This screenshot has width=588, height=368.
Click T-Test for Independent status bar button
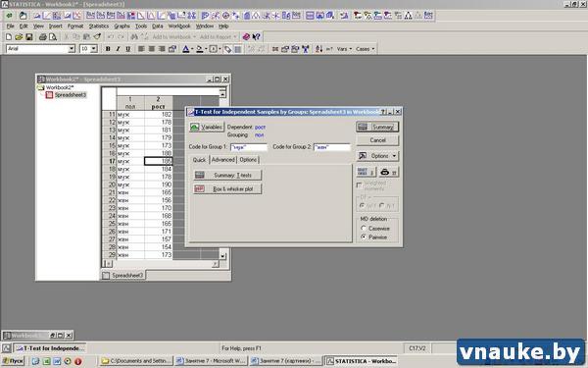pyautogui.click(x=50, y=348)
